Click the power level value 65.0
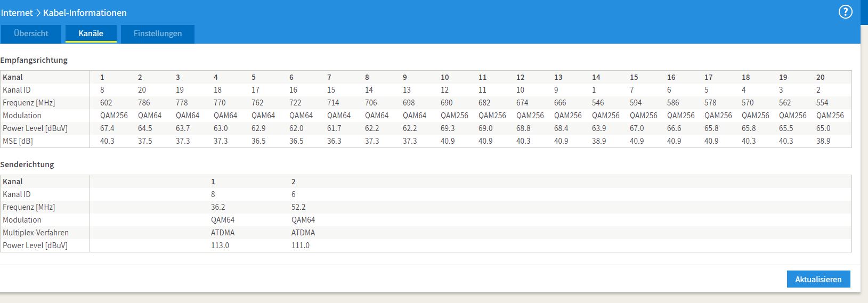This screenshot has width=868, height=303. 823,128
